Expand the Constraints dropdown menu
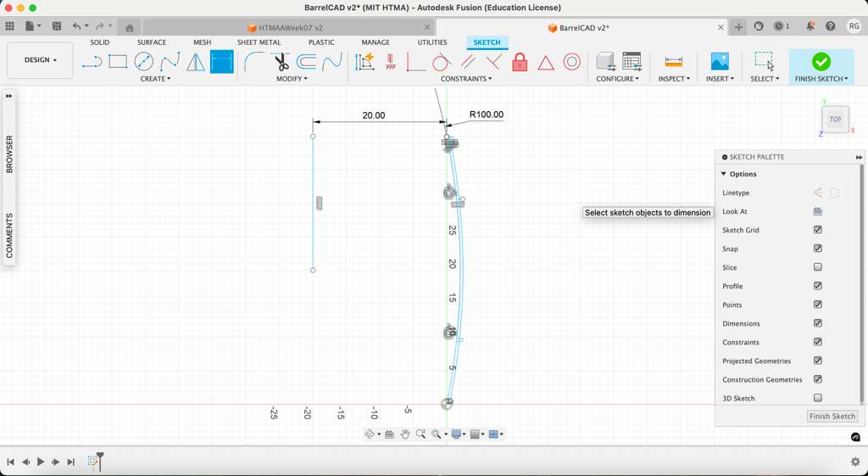The image size is (868, 476). coord(466,79)
